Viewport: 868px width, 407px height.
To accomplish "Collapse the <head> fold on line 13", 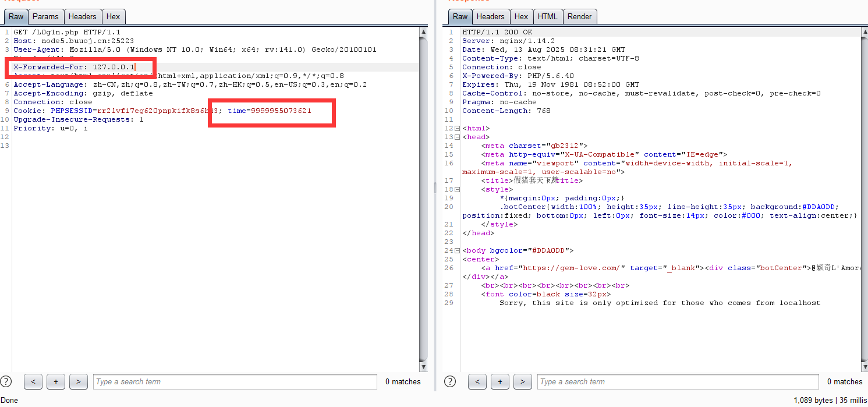I will click(457, 137).
